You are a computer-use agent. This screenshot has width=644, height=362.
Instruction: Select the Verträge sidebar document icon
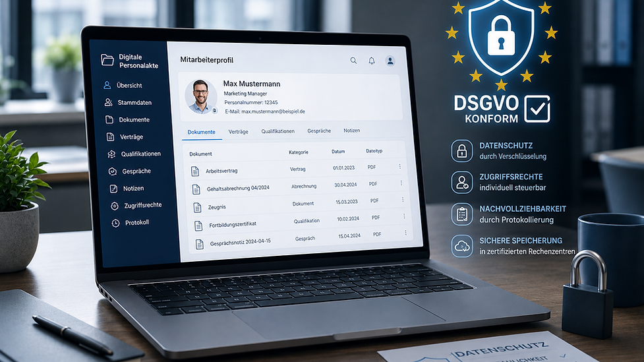pos(111,137)
